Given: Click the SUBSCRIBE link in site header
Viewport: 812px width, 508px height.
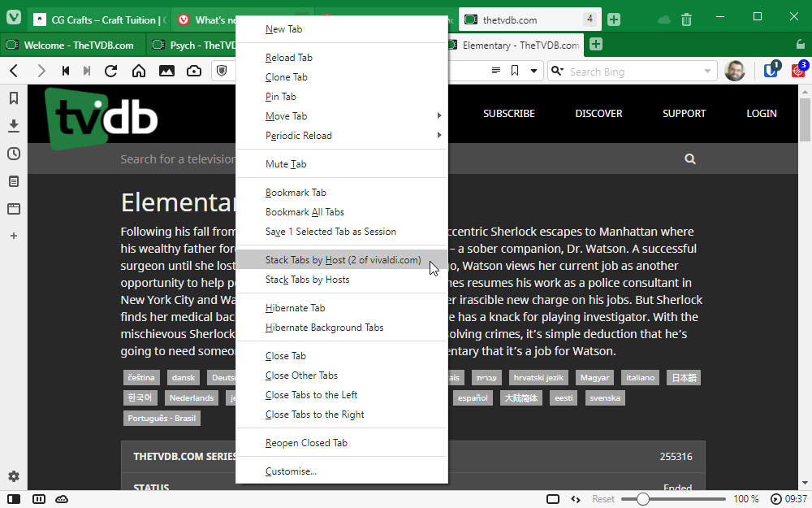Looking at the screenshot, I should (508, 114).
